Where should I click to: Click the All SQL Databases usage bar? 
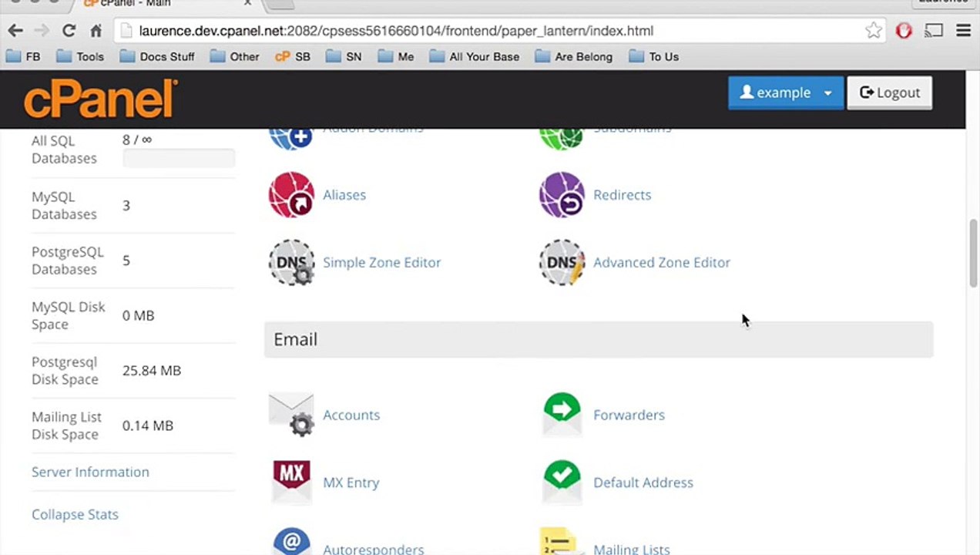coord(179,159)
